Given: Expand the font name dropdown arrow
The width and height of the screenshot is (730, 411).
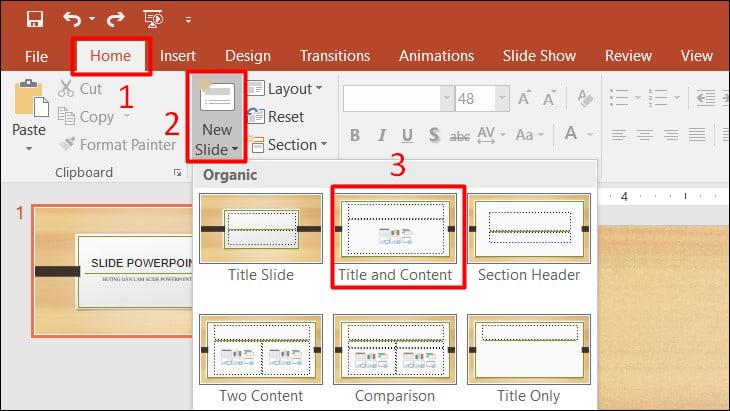Looking at the screenshot, I should [447, 98].
